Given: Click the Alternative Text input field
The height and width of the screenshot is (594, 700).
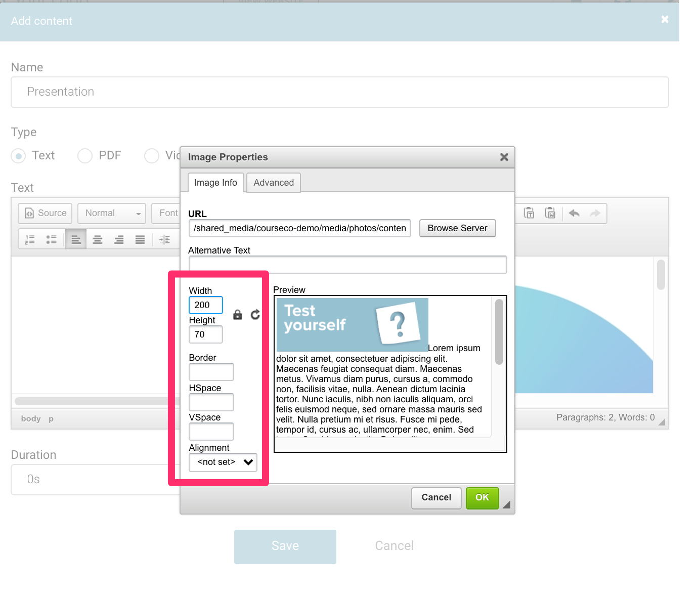Looking at the screenshot, I should pos(347,265).
